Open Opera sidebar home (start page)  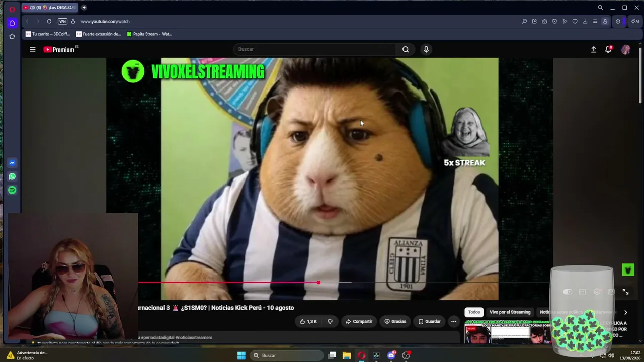(12, 23)
